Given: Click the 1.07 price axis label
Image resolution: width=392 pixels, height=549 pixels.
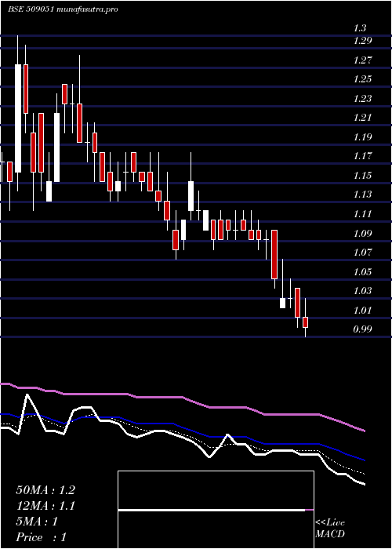Looking at the screenshot, I should click(x=362, y=253).
